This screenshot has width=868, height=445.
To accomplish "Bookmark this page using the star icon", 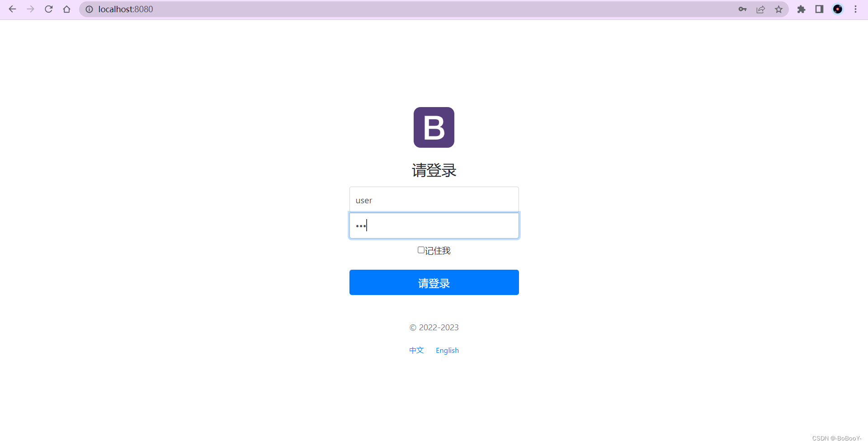I will pos(778,9).
